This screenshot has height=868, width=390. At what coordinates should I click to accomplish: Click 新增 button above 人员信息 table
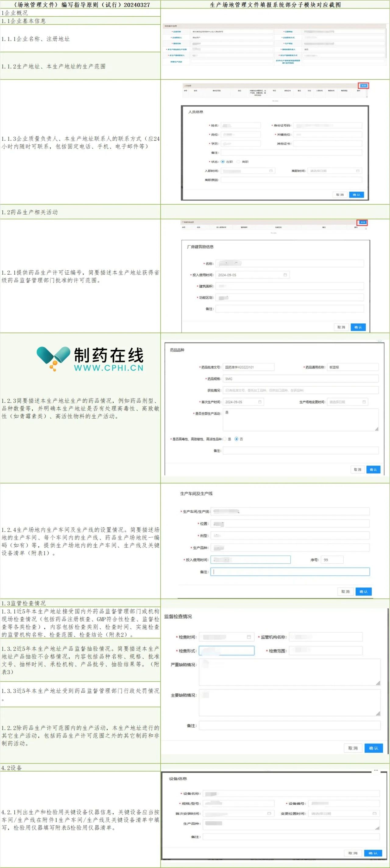point(363,86)
